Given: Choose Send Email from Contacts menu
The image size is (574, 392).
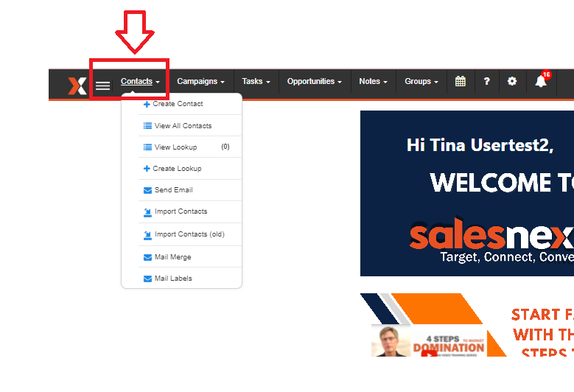Looking at the screenshot, I should coord(173,190).
